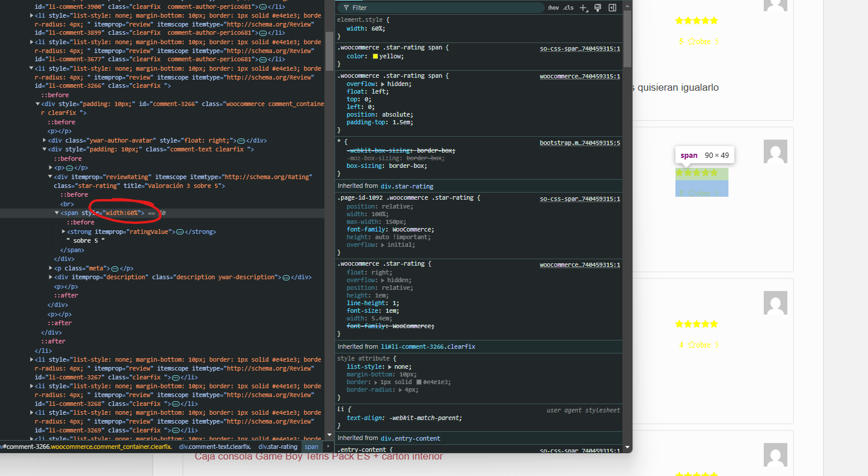Select span breadcrumb in elements path

311,447
